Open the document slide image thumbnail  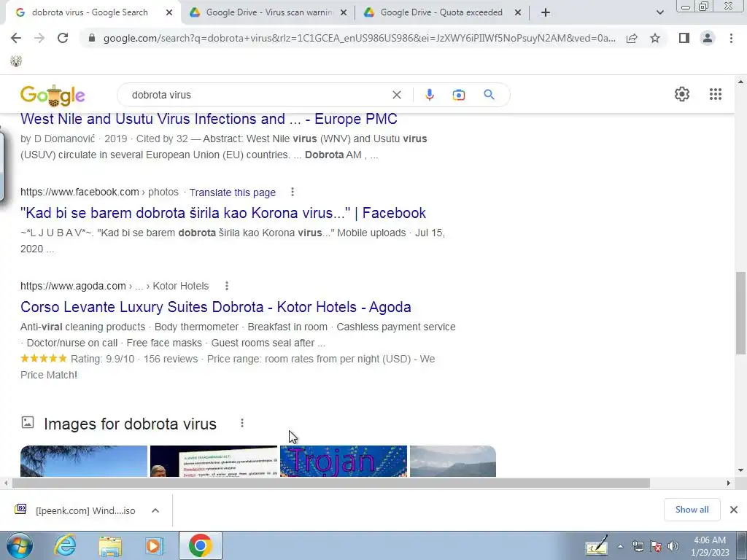[214, 461]
